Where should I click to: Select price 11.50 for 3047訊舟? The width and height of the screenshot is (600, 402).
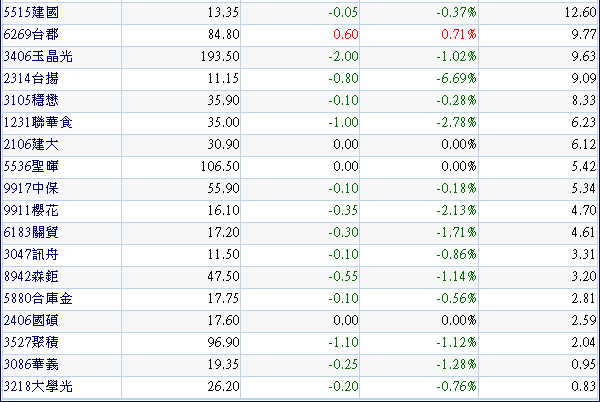tap(223, 255)
